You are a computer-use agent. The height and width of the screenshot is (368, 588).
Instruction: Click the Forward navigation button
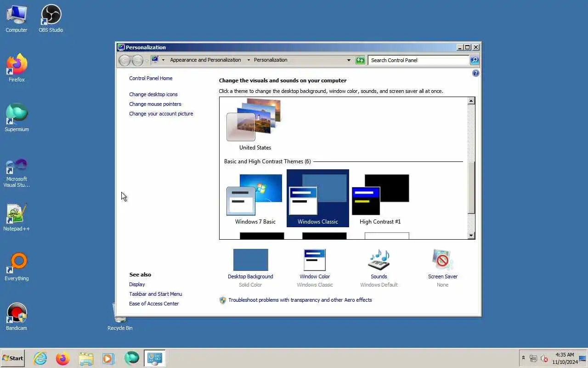137,60
